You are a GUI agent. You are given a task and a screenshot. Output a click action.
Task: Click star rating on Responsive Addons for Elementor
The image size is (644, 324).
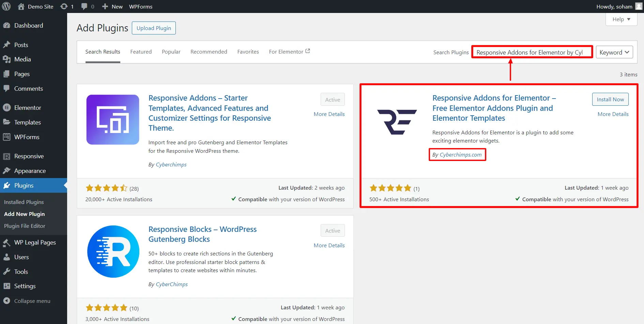pos(390,188)
